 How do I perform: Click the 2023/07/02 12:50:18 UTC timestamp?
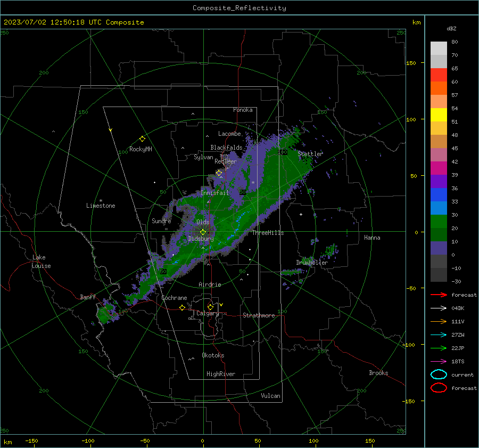tap(52, 22)
